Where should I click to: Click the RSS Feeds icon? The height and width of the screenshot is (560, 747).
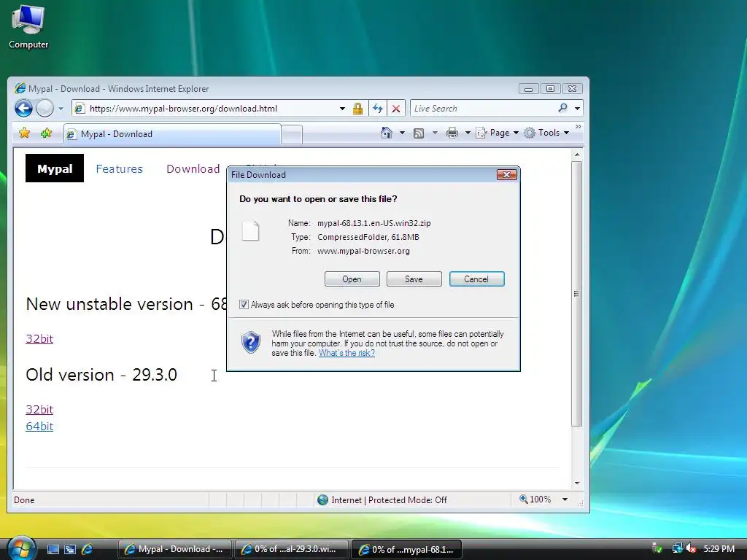(x=419, y=133)
